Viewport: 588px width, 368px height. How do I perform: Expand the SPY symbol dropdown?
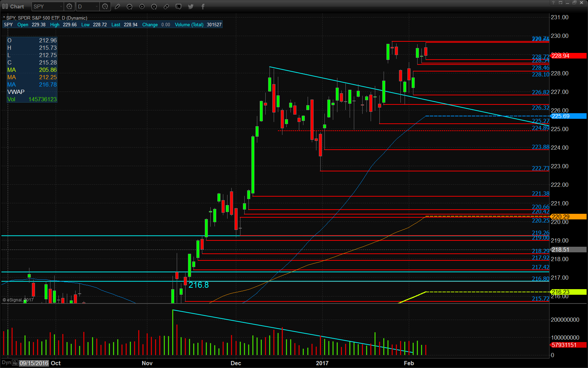(61, 7)
